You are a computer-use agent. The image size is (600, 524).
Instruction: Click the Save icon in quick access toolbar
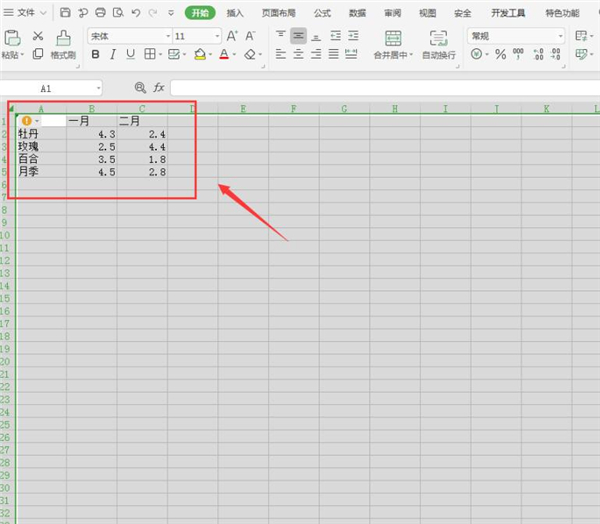[x=65, y=13]
